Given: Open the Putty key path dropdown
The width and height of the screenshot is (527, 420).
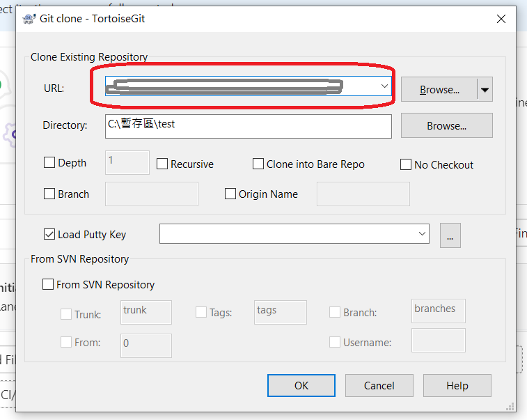Looking at the screenshot, I should click(x=422, y=234).
